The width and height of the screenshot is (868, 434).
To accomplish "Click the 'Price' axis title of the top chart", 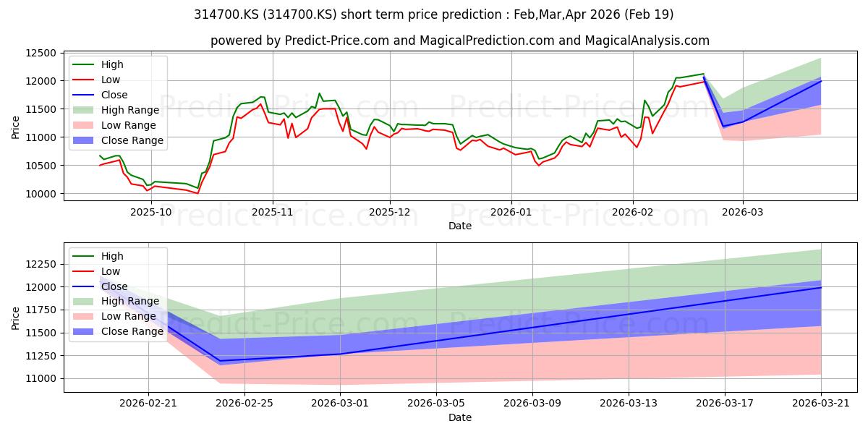I will tap(16, 126).
